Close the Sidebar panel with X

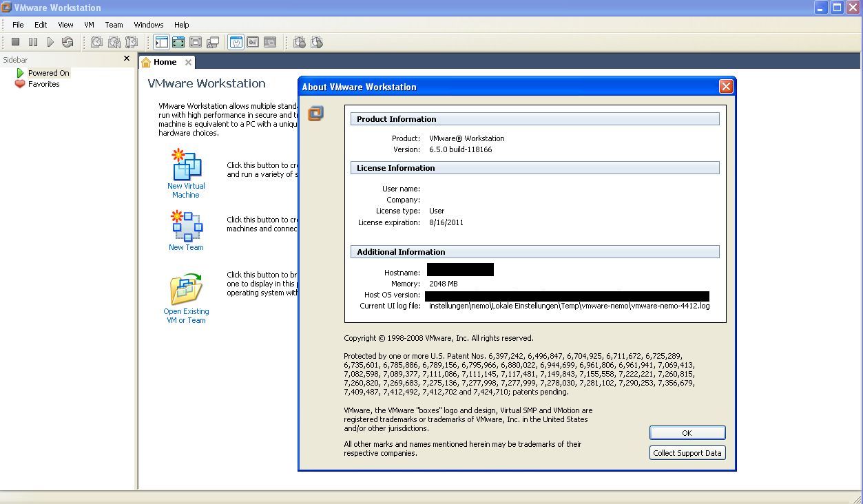127,59
